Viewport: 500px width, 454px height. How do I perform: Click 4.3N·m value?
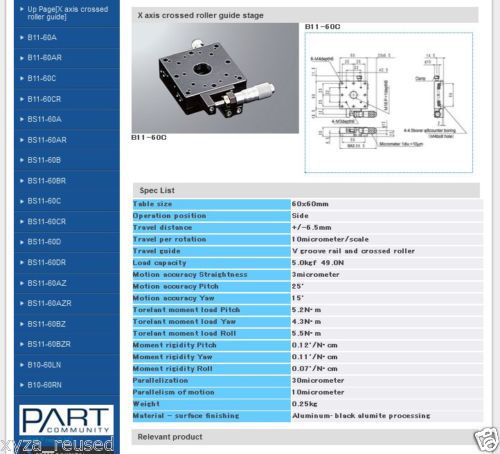[306, 322]
